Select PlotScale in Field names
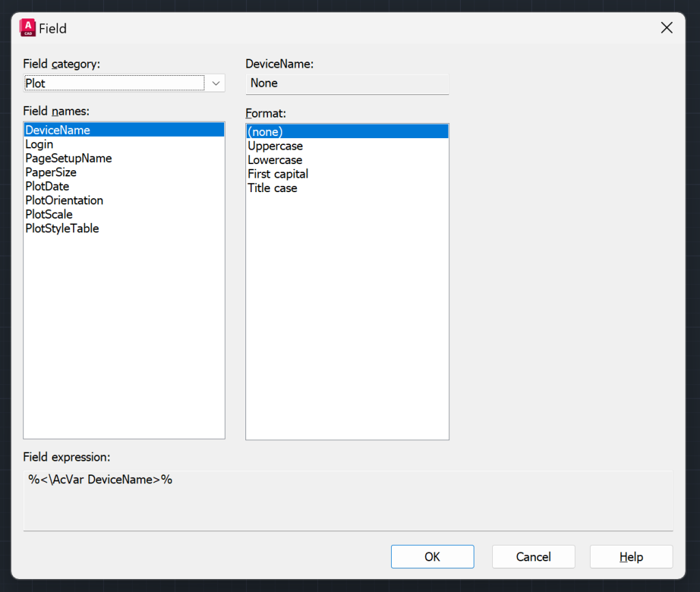Image resolution: width=700 pixels, height=592 pixels. pos(49,214)
